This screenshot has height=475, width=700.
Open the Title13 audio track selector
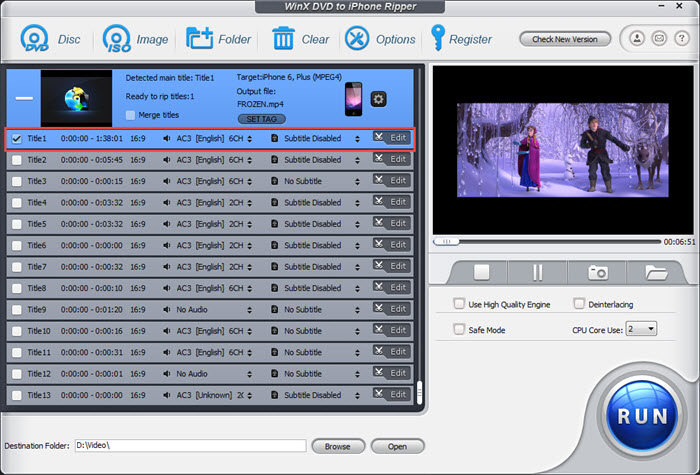250,396
